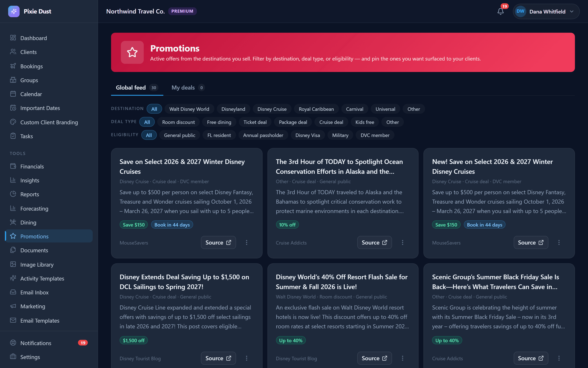
Task: Select the Annual passholder eligibility chip
Action: tap(263, 135)
